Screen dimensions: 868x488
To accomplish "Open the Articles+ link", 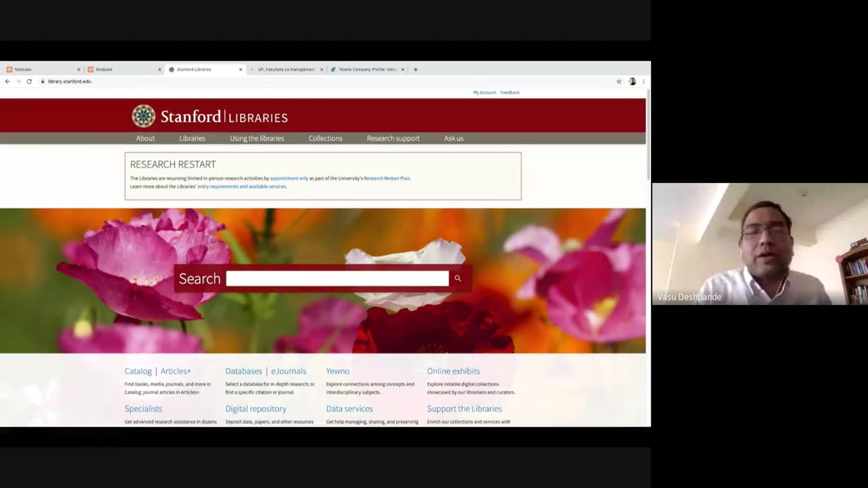I will [175, 371].
